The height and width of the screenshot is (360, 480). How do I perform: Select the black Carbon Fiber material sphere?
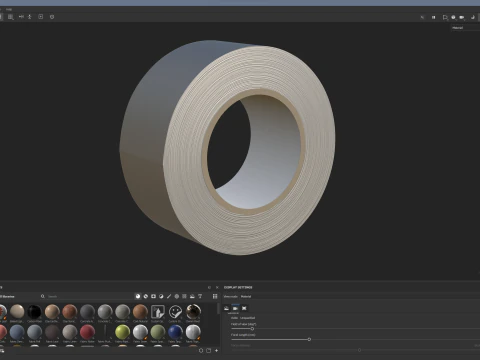pyautogui.click(x=34, y=312)
